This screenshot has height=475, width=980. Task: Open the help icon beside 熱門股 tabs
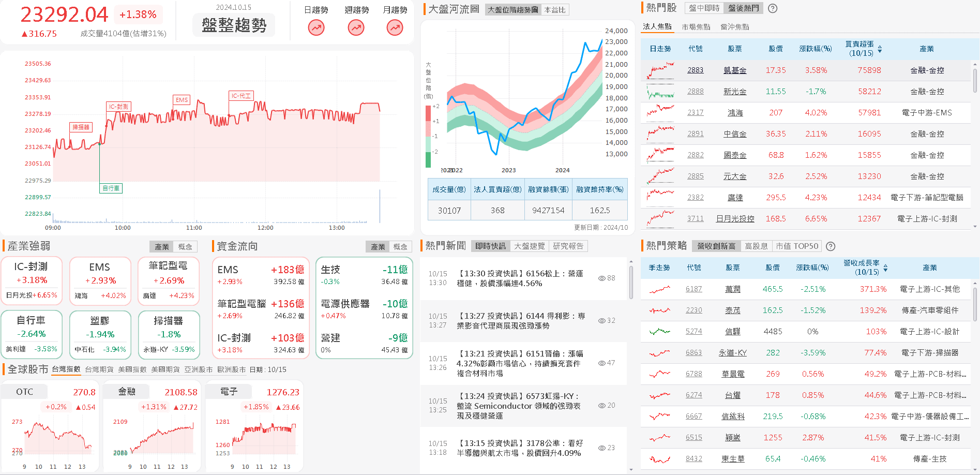point(773,8)
